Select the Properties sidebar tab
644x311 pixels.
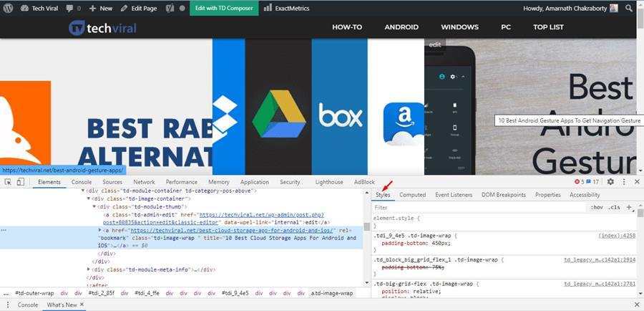548,195
